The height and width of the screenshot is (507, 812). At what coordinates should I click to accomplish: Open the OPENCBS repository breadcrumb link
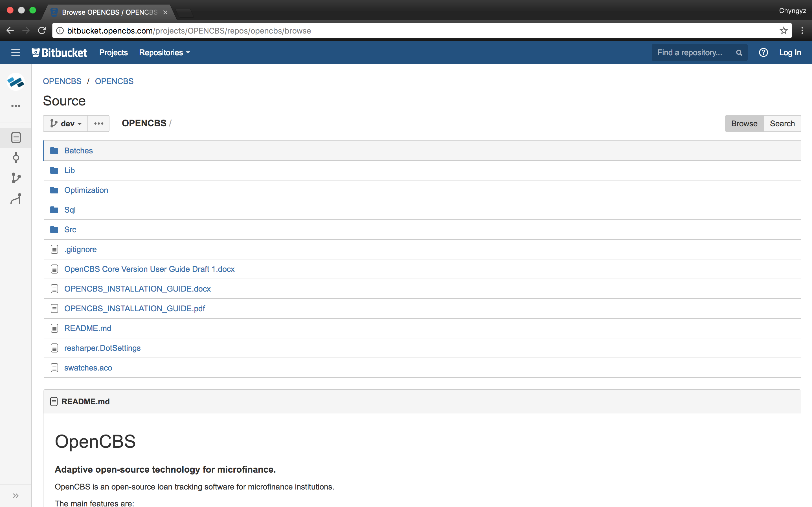coord(114,81)
